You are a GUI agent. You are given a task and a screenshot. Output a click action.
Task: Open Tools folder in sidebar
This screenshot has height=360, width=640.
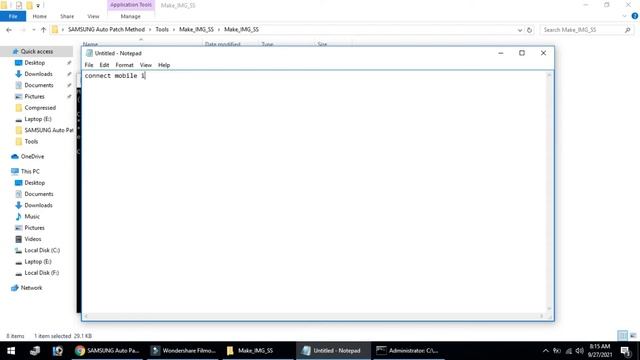point(31,141)
